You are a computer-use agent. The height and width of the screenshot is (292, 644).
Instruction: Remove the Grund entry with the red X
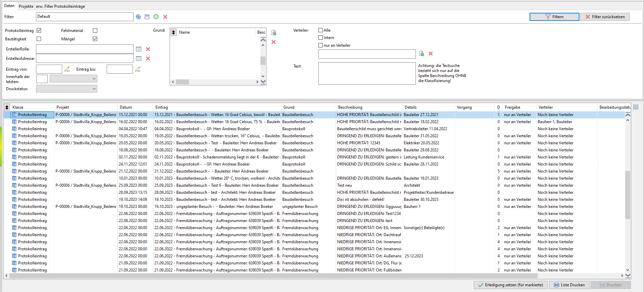click(274, 42)
